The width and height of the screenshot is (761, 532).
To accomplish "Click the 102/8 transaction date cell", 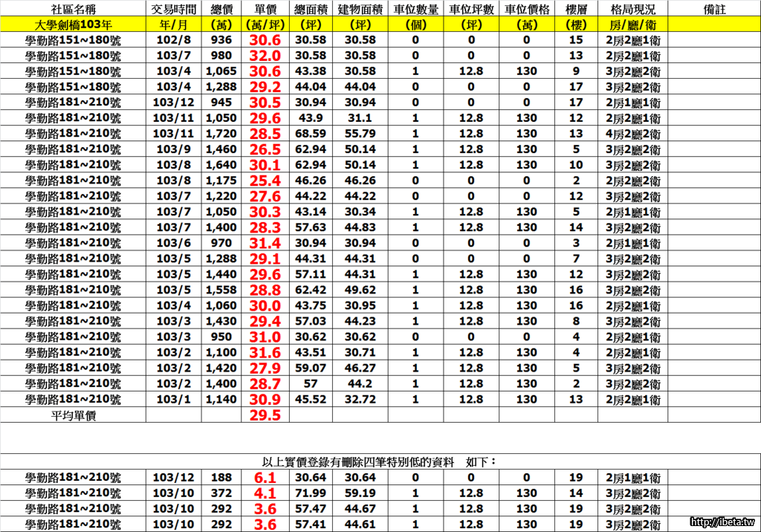I will [x=173, y=40].
